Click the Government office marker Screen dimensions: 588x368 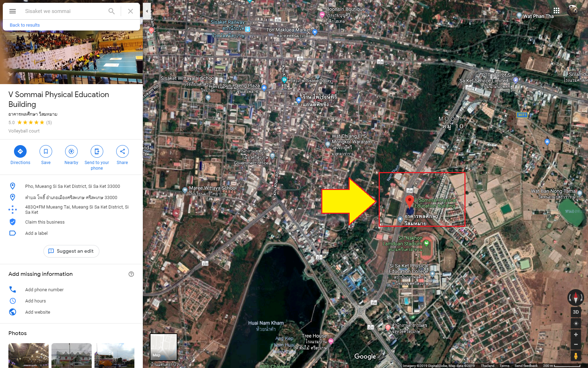(272, 155)
